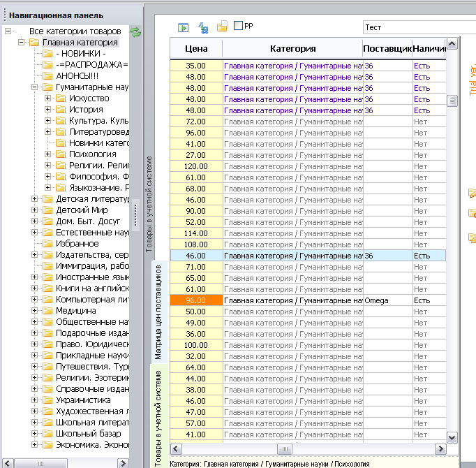Collapse the Все категории товаров root node
The image size is (476, 468).
click(x=8, y=31)
